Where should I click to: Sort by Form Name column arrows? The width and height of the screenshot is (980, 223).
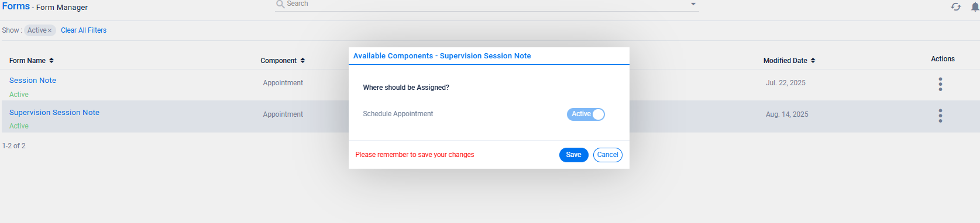pyautogui.click(x=51, y=61)
